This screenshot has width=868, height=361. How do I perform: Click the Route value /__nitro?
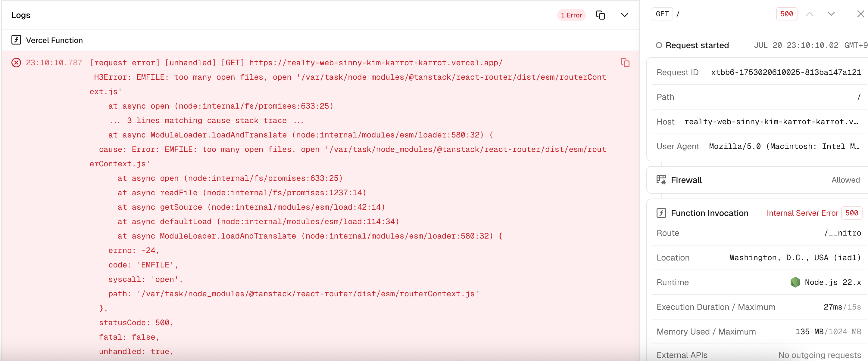pos(842,233)
